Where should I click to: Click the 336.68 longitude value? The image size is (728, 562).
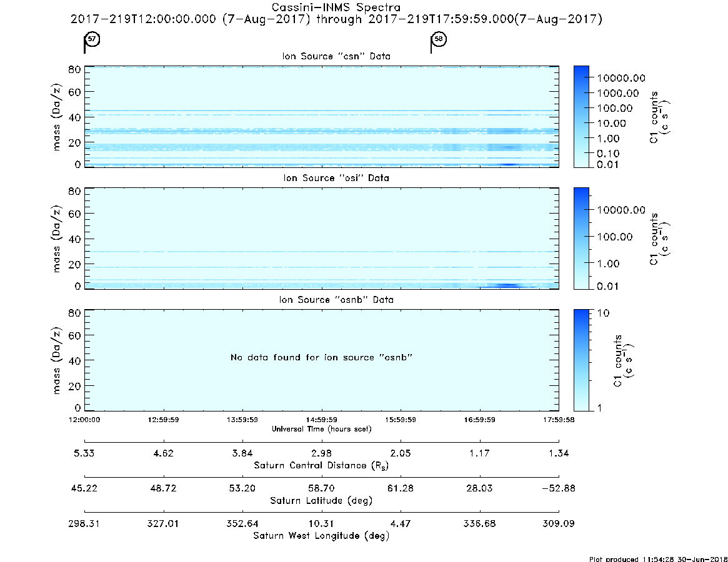[x=479, y=523]
